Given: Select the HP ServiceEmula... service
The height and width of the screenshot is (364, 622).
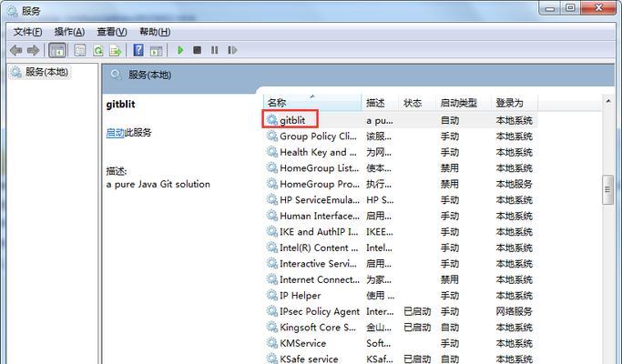Looking at the screenshot, I should click(401, 200).
